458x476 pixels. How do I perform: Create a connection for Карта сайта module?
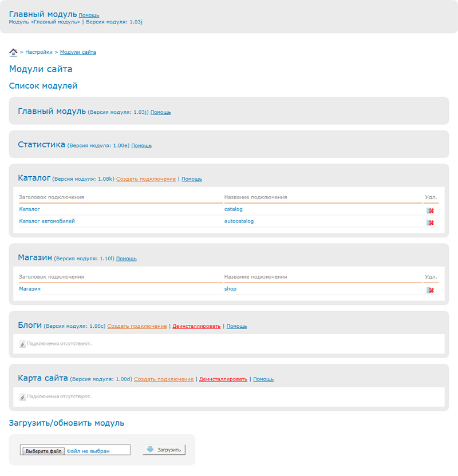click(x=164, y=379)
